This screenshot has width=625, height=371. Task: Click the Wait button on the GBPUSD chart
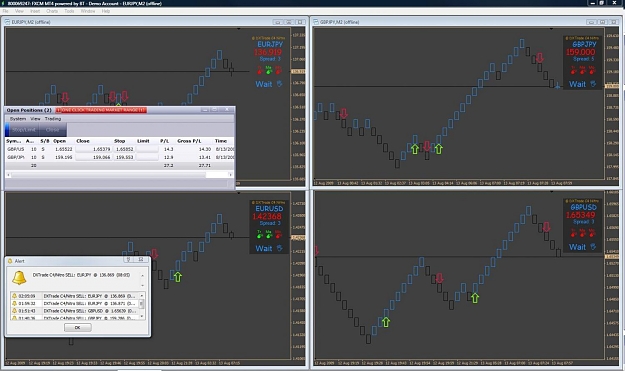(x=577, y=247)
